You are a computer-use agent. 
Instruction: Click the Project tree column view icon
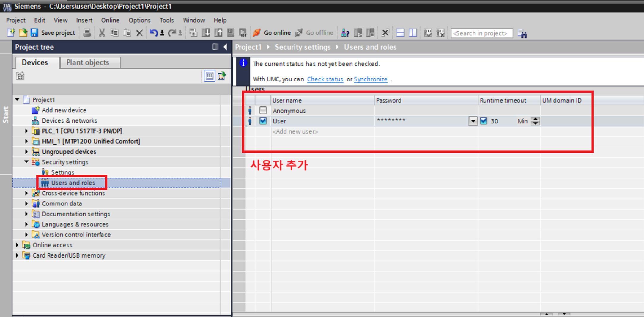(x=215, y=47)
